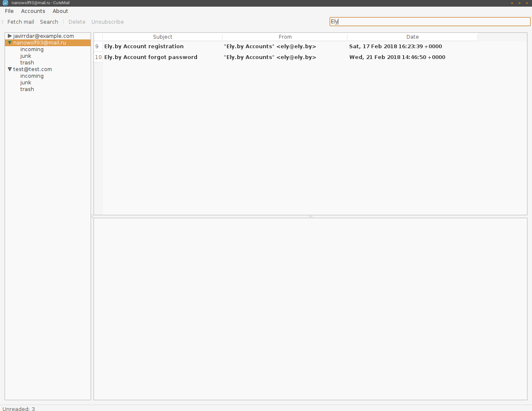Select row number 9
532x411 pixels.
pos(98,47)
